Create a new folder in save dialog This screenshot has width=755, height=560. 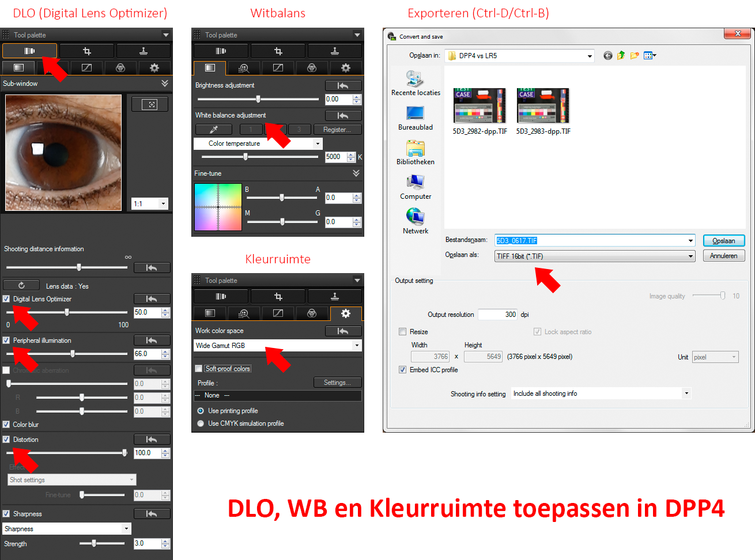point(635,56)
